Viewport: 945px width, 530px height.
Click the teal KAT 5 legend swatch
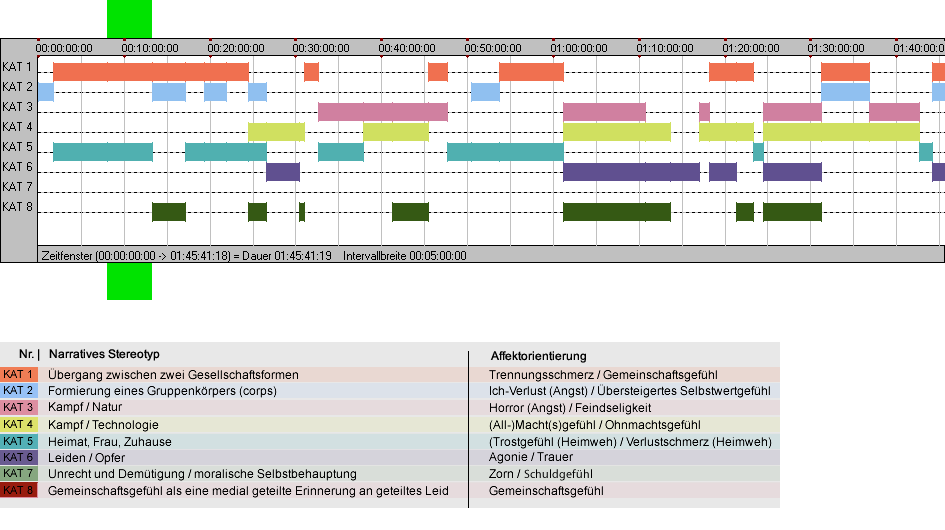(19, 441)
